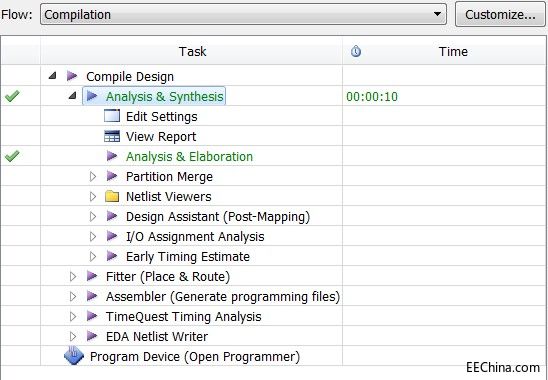Select the Compile Design task label

130,77
